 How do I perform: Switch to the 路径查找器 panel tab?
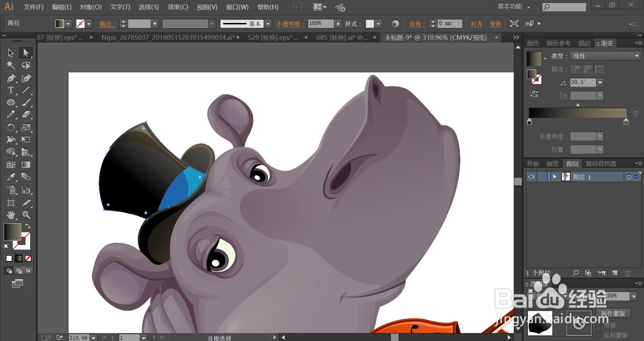tap(601, 164)
